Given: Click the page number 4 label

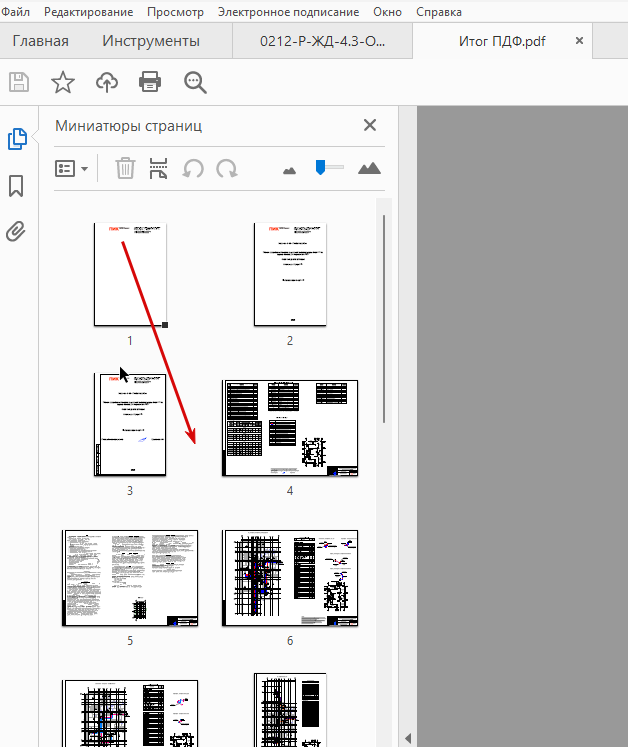Looking at the screenshot, I should coord(290,491).
